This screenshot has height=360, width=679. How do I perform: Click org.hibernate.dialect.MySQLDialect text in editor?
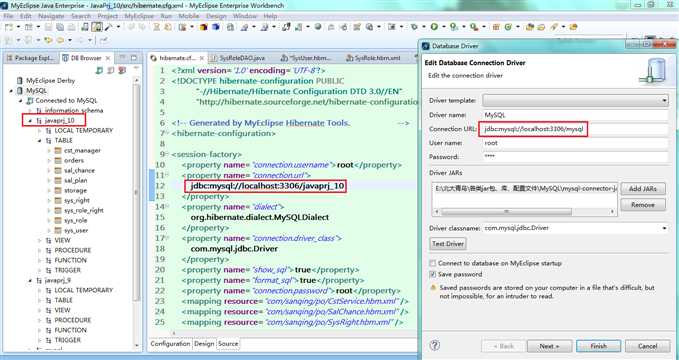[x=259, y=217]
